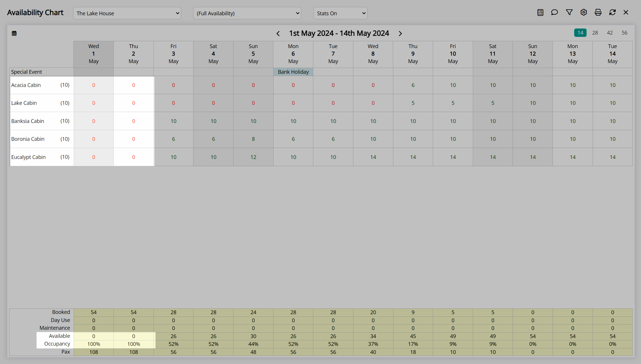
Task: Go to next date range
Action: coord(400,33)
